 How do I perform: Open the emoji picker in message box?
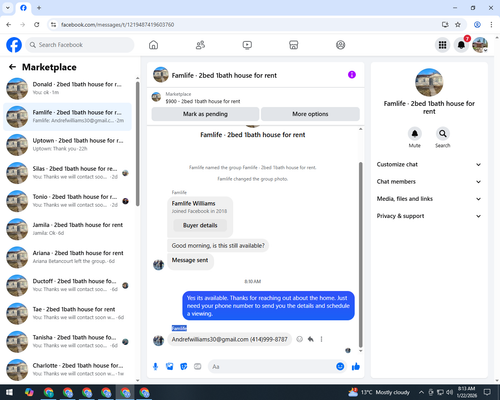click(340, 367)
